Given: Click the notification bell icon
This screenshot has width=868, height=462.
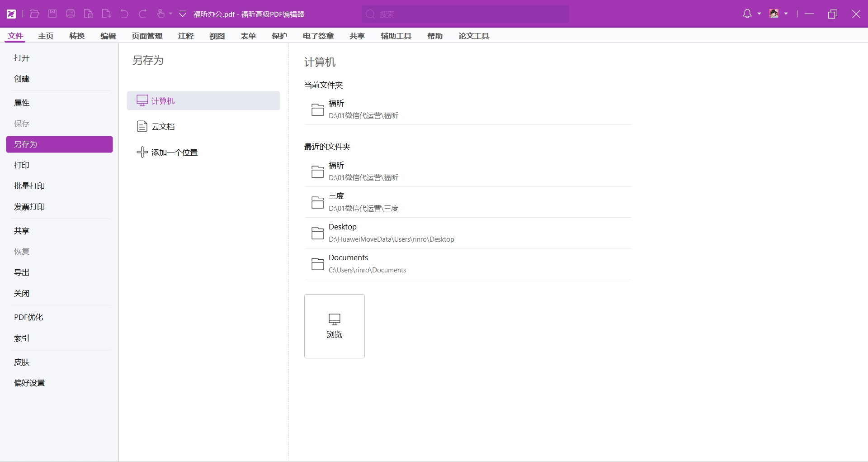Looking at the screenshot, I should pyautogui.click(x=747, y=14).
